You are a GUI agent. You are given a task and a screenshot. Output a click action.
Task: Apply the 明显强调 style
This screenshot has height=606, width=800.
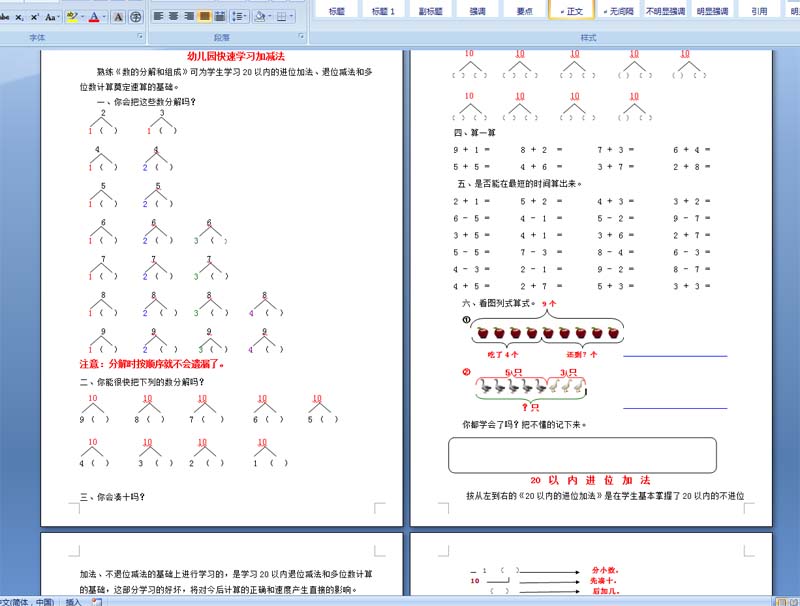coord(712,11)
